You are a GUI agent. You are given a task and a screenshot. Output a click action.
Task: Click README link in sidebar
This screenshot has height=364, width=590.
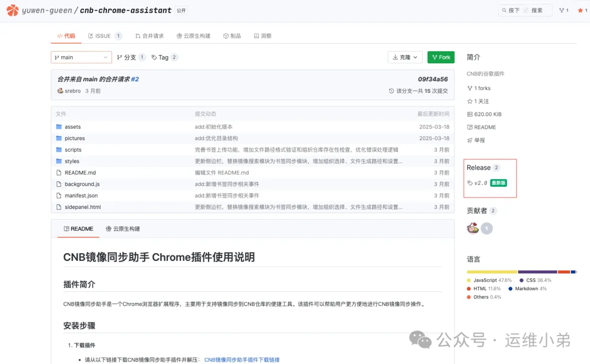point(481,127)
